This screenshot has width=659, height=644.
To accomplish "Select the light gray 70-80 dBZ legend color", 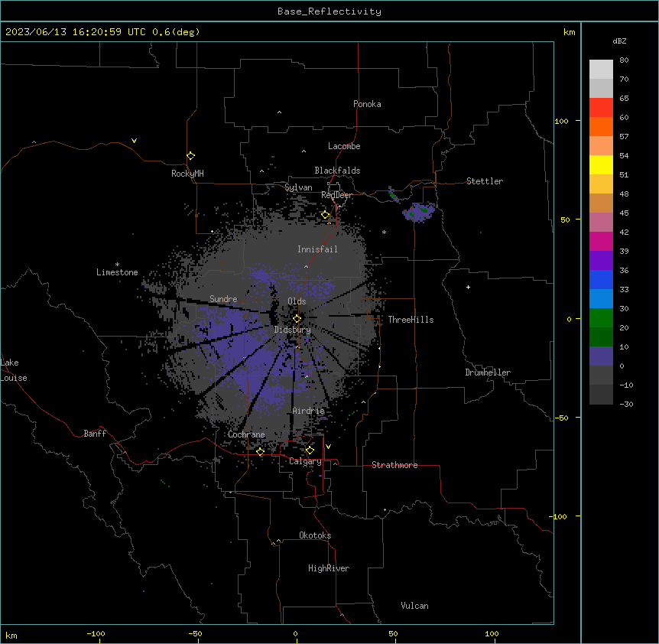I will click(601, 69).
